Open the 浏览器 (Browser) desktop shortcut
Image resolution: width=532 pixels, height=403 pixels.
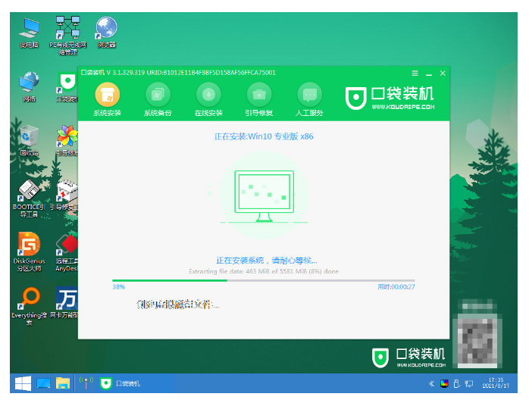click(105, 30)
